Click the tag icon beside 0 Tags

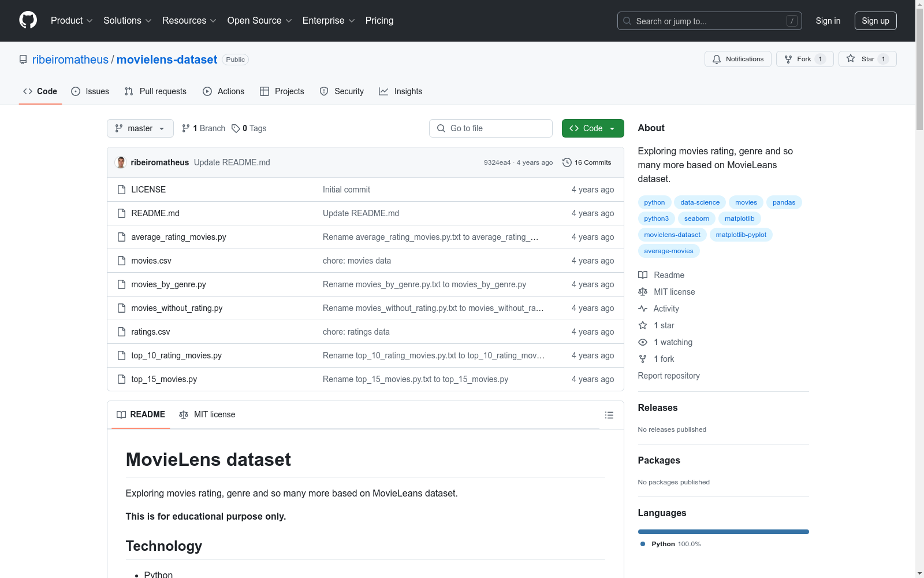(x=236, y=128)
